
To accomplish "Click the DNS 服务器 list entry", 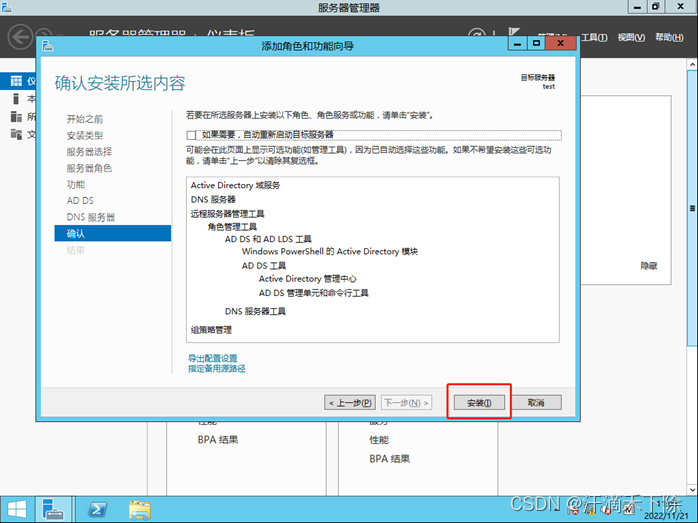I will [x=213, y=199].
